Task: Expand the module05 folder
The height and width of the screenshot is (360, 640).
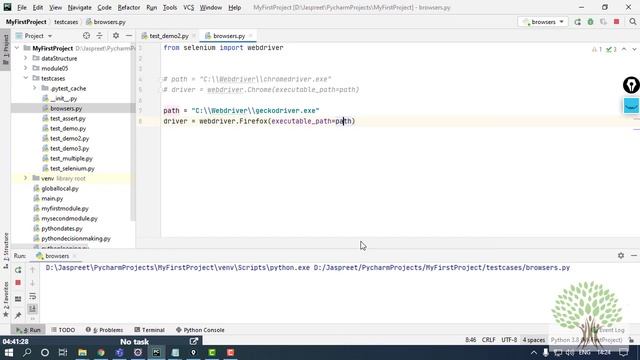Action: coord(26,68)
